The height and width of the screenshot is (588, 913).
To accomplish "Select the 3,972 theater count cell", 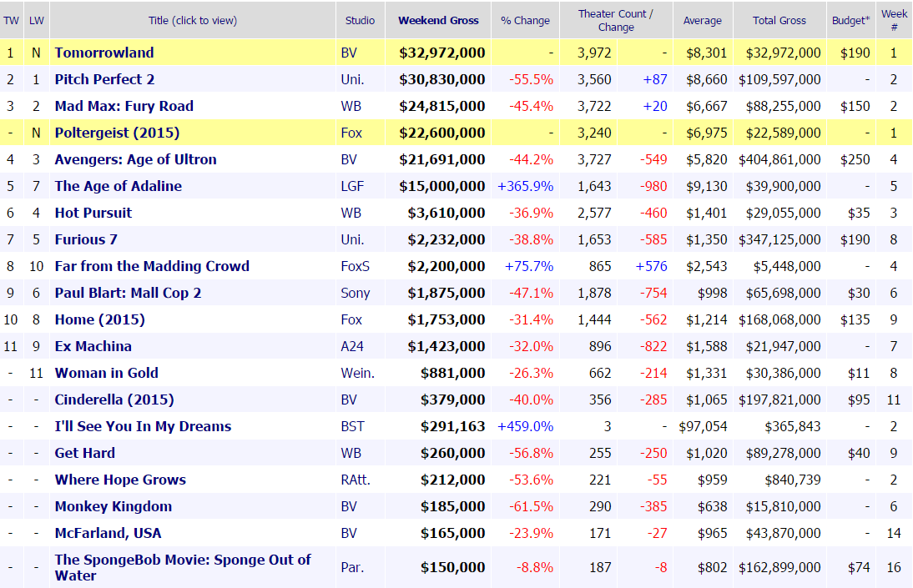I will pyautogui.click(x=594, y=53).
